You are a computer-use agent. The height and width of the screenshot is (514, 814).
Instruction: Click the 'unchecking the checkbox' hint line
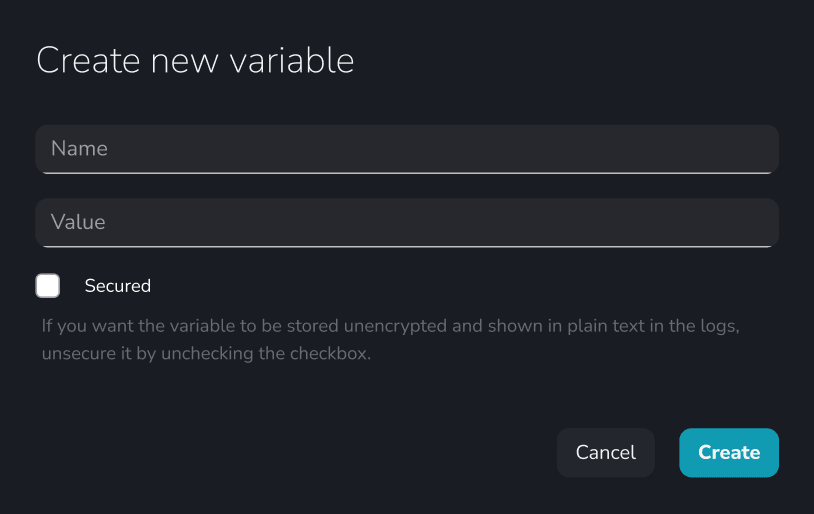pyautogui.click(x=206, y=354)
